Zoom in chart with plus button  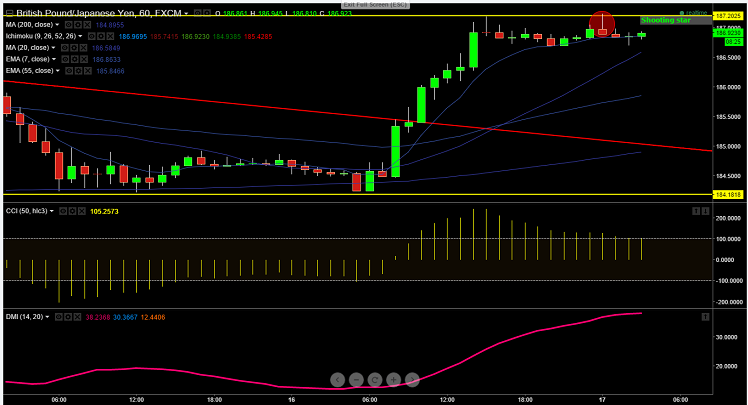coord(394,380)
